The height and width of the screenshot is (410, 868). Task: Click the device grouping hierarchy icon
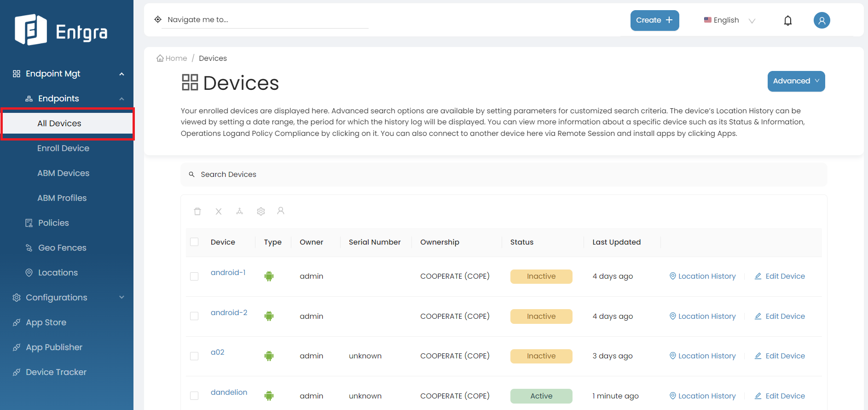point(239,211)
